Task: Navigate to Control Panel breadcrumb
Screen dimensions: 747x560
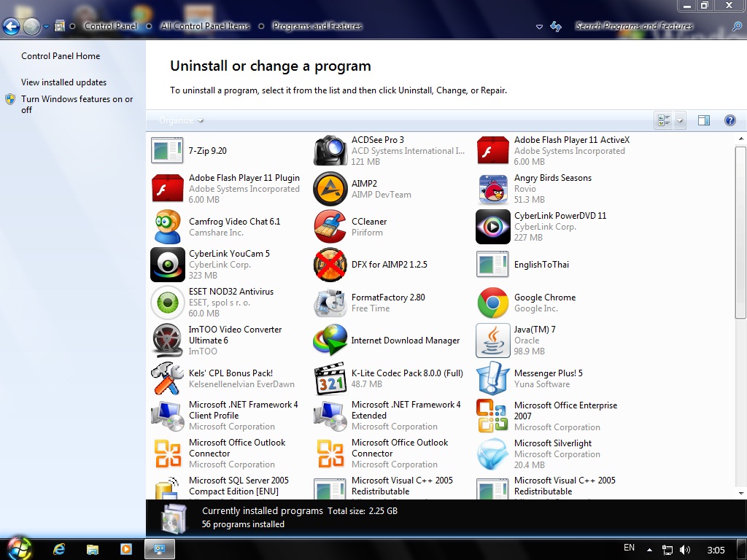Action: coord(111,26)
